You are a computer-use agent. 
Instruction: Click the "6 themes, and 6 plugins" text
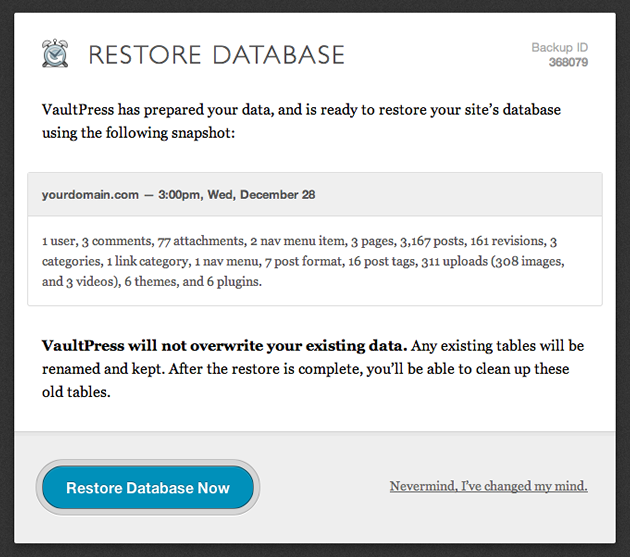click(x=193, y=281)
